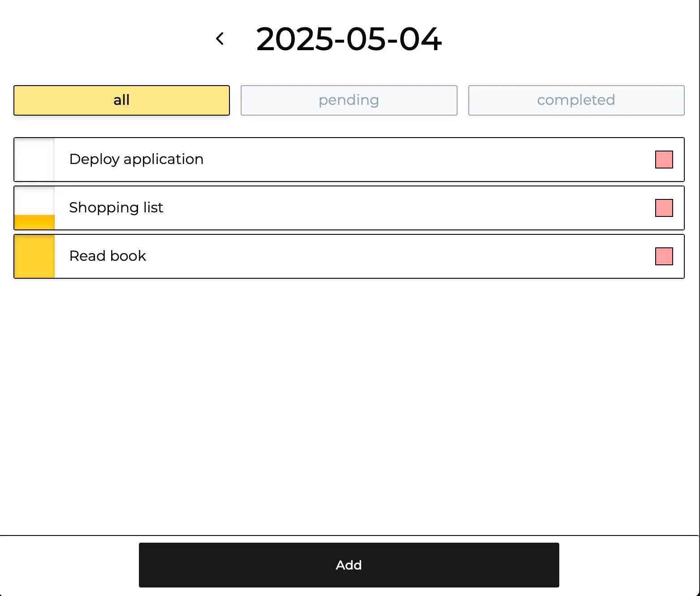Click the red delete square for Deploy application
The image size is (700, 596).
click(x=664, y=159)
